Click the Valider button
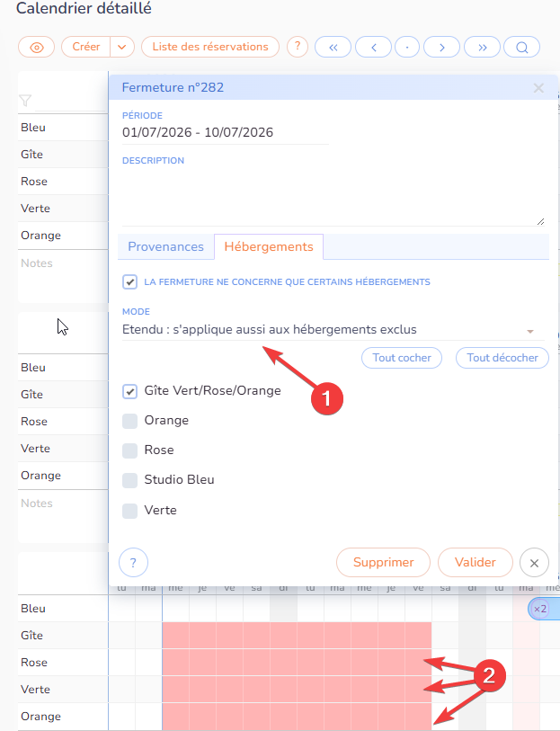Viewport: 560px width, 731px height. [475, 563]
